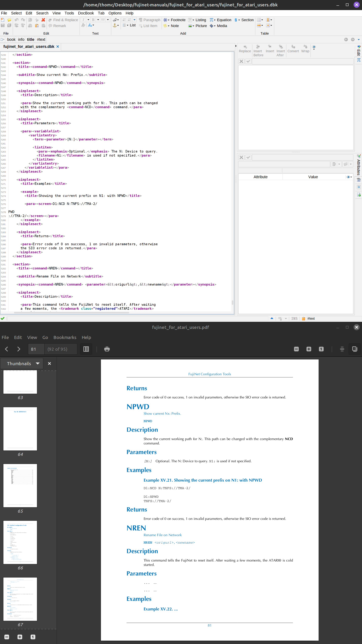Click the Section button in Add group

pos(247,20)
